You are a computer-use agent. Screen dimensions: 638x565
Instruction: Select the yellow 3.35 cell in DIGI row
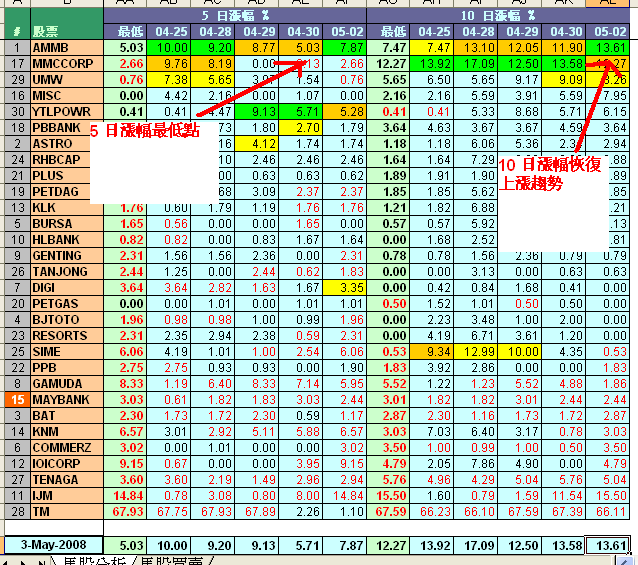tap(346, 288)
